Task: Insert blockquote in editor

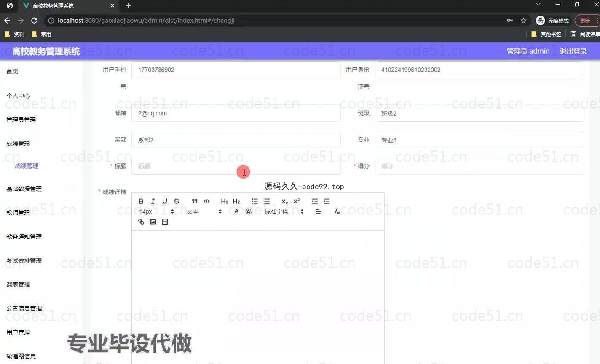Action: click(195, 201)
